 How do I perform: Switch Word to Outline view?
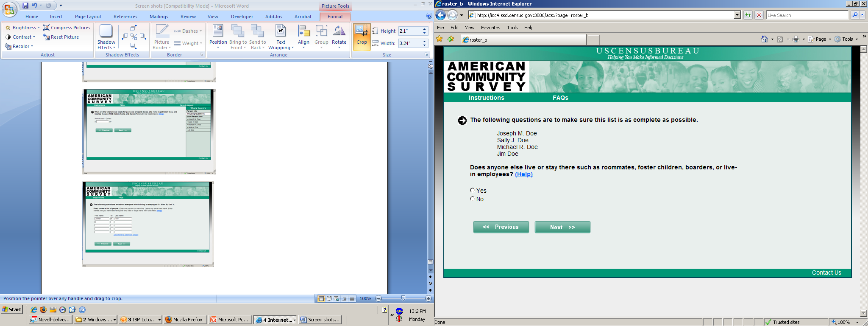[x=344, y=298]
